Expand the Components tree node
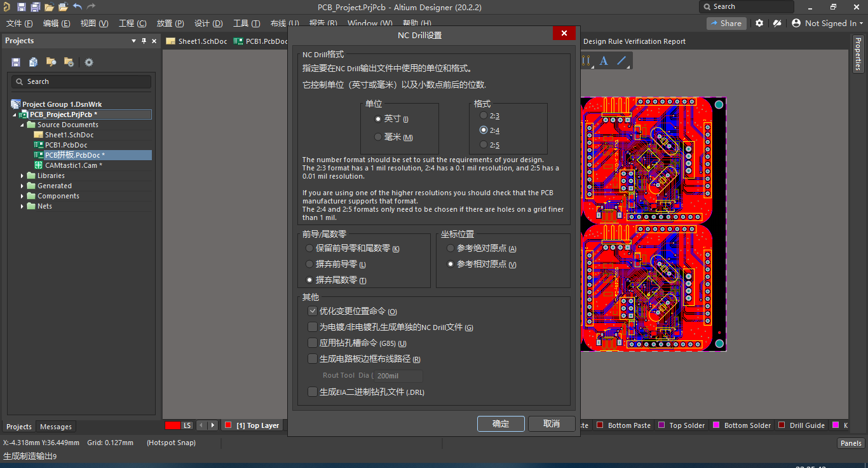This screenshot has height=468, width=868. [x=22, y=195]
